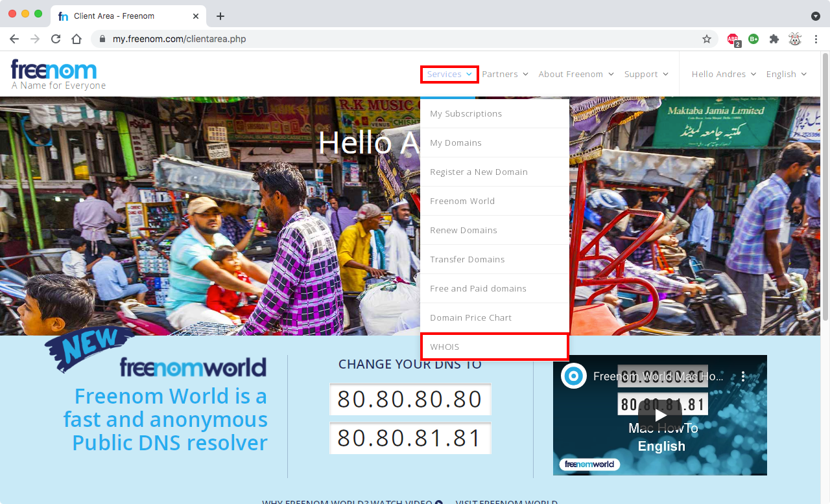The image size is (830, 504).
Task: Choose My Domains in Services menu
Action: [x=456, y=143]
